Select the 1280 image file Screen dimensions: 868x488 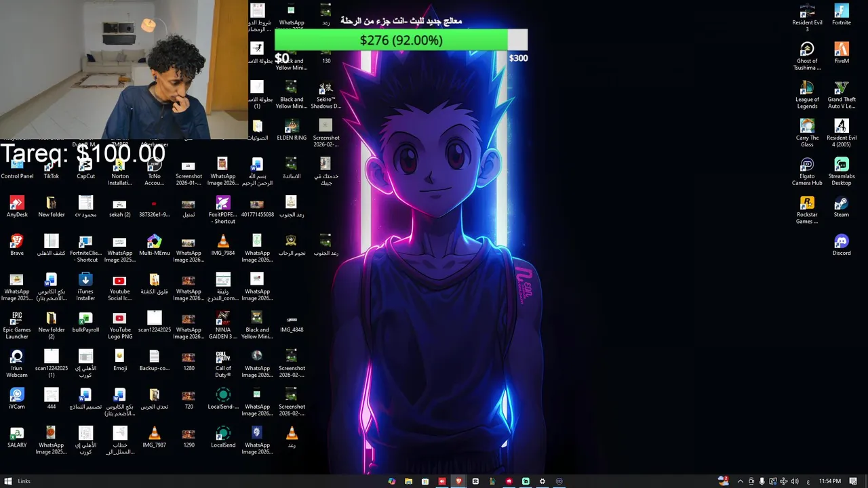click(189, 361)
